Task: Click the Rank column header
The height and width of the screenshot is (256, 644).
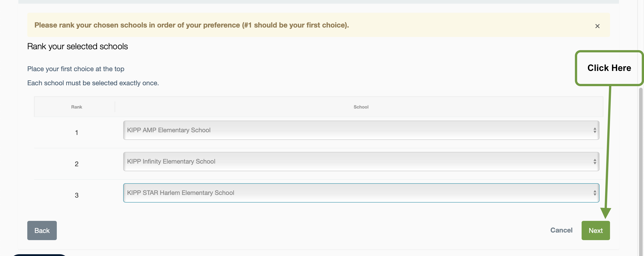Action: tap(76, 107)
